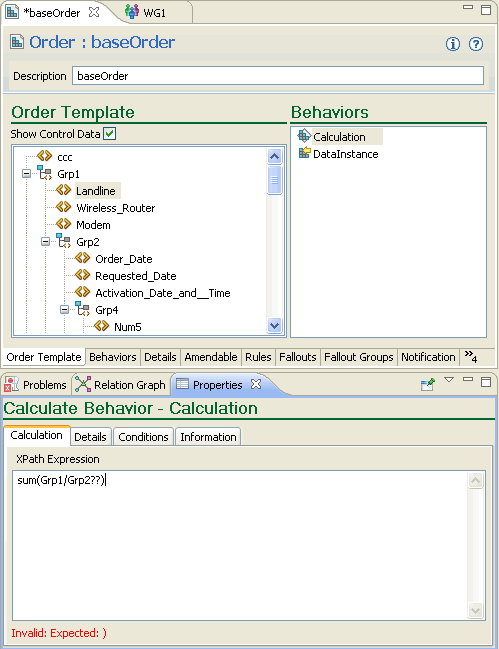Switch to the Relation Graph view tab

coord(120,385)
